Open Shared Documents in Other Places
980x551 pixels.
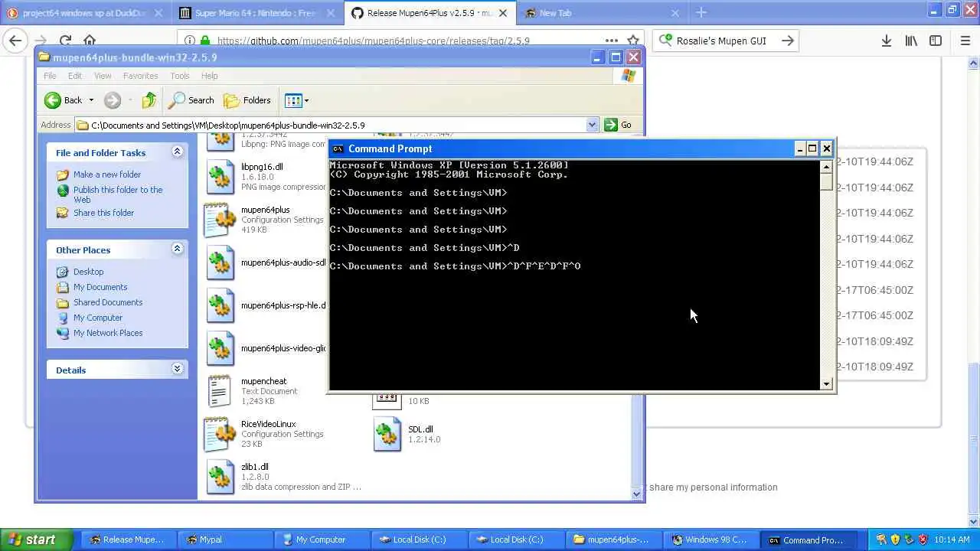[108, 302]
